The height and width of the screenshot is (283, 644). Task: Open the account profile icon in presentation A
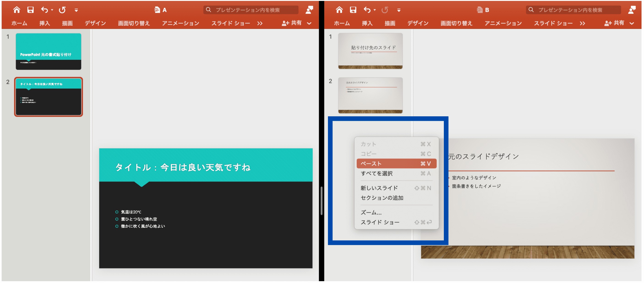(x=309, y=10)
